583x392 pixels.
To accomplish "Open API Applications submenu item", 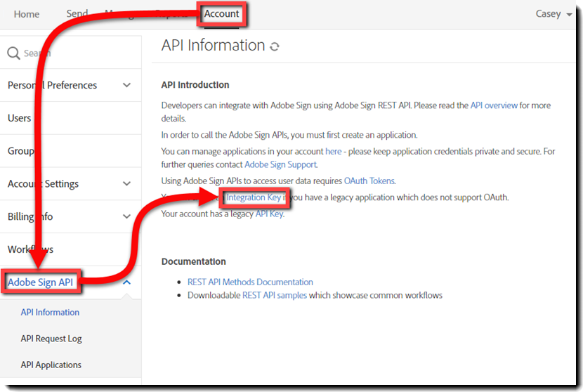I will [x=51, y=365].
